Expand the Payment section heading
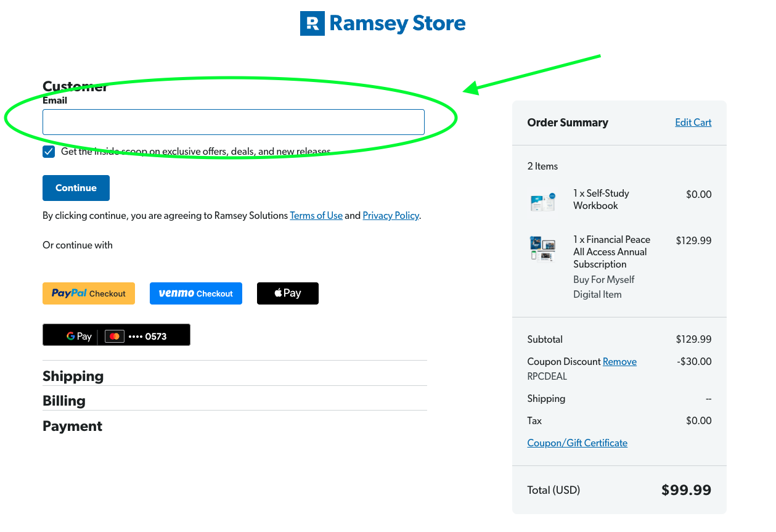 [72, 426]
